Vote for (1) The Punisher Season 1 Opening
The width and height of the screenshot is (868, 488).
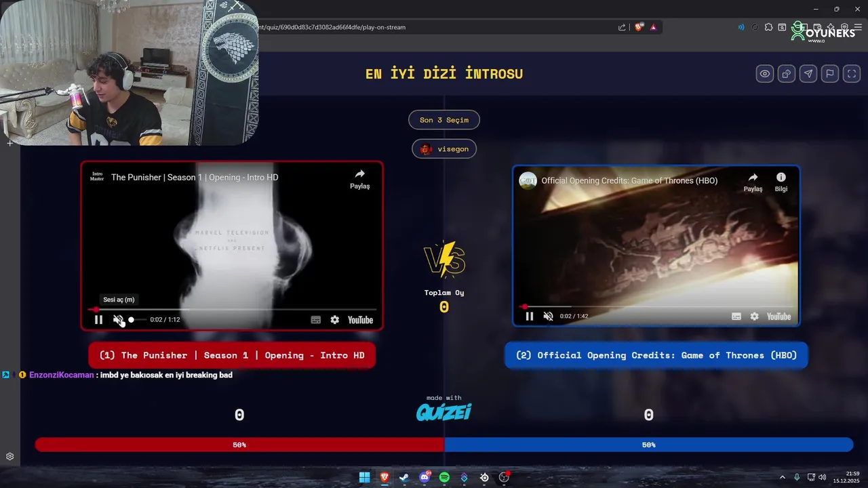click(232, 355)
